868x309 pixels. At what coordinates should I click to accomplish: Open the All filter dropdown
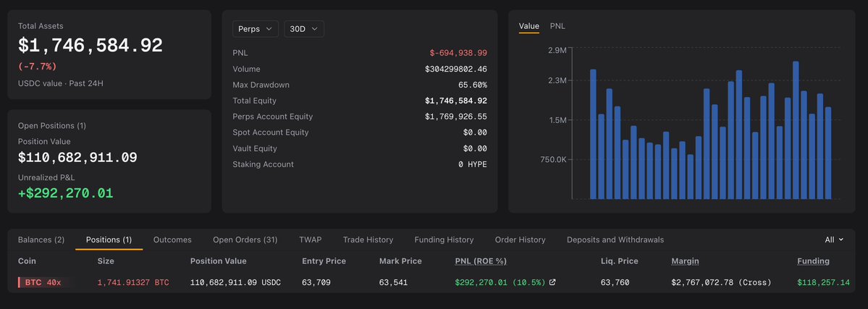(x=834, y=240)
